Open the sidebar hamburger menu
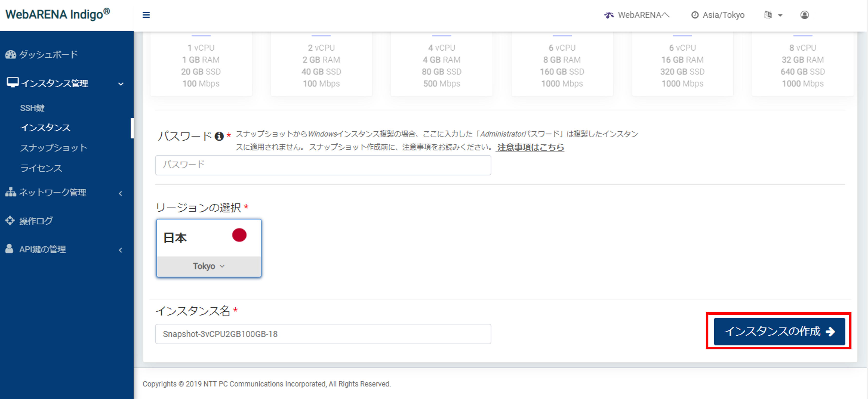The height and width of the screenshot is (399, 868). 146,15
